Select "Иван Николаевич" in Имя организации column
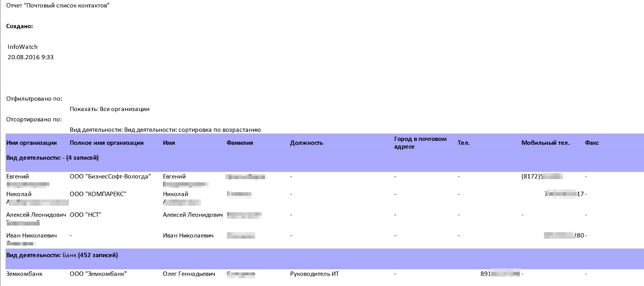 click(x=32, y=235)
